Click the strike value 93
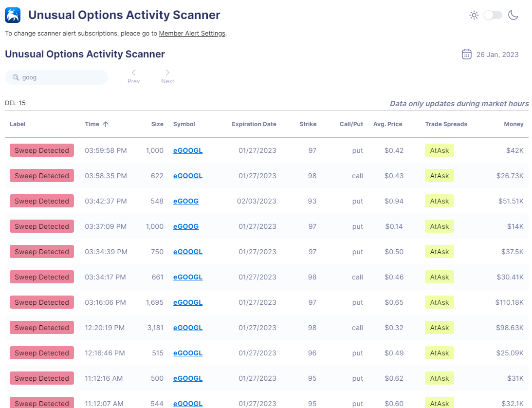The image size is (532, 408). coord(312,201)
